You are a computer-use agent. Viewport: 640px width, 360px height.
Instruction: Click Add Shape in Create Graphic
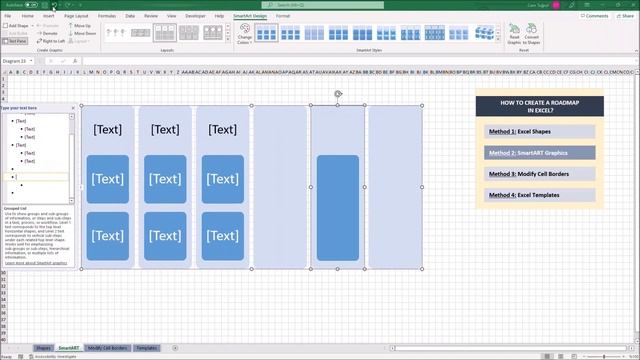pyautogui.click(x=16, y=26)
